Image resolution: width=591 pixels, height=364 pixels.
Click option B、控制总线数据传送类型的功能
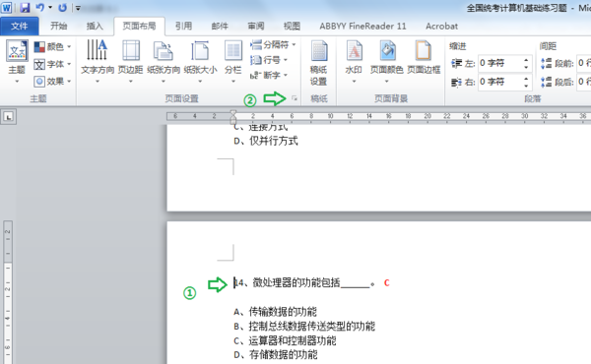coord(304,326)
